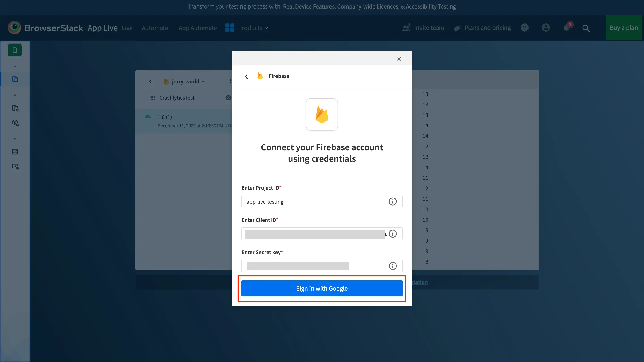Open the user account profile icon
The height and width of the screenshot is (362, 644).
[x=546, y=28]
